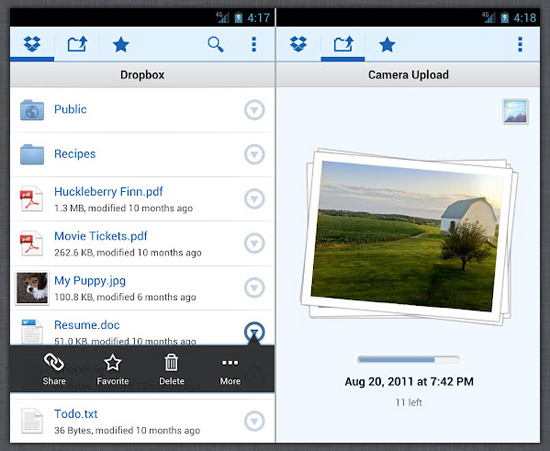Switch to Uploads tab on left screen
The height and width of the screenshot is (451, 550).
(77, 44)
